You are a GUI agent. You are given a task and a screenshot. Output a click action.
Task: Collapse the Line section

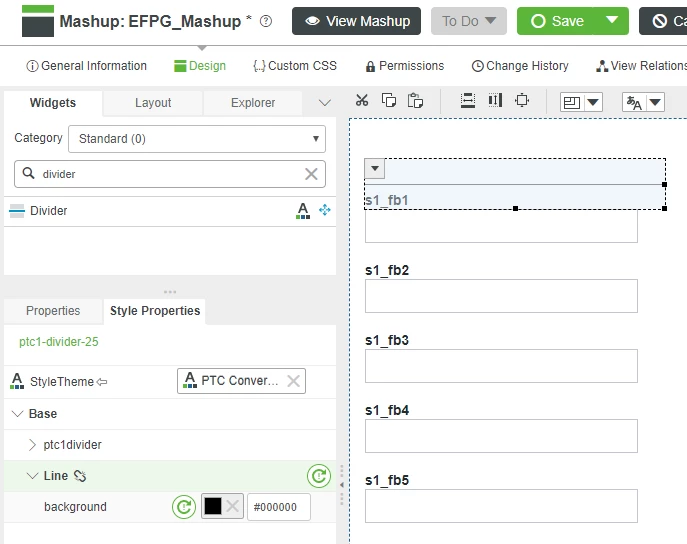pyautogui.click(x=32, y=476)
